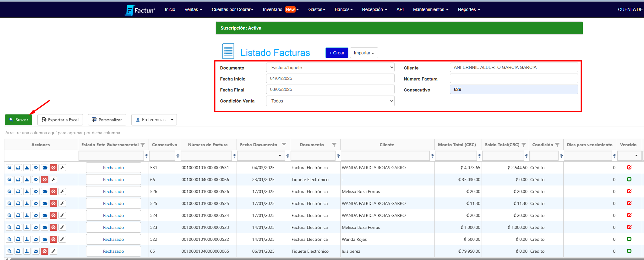Toggle the Vencido checkbox for invoice 523
This screenshot has width=644, height=260.
(x=629, y=227)
